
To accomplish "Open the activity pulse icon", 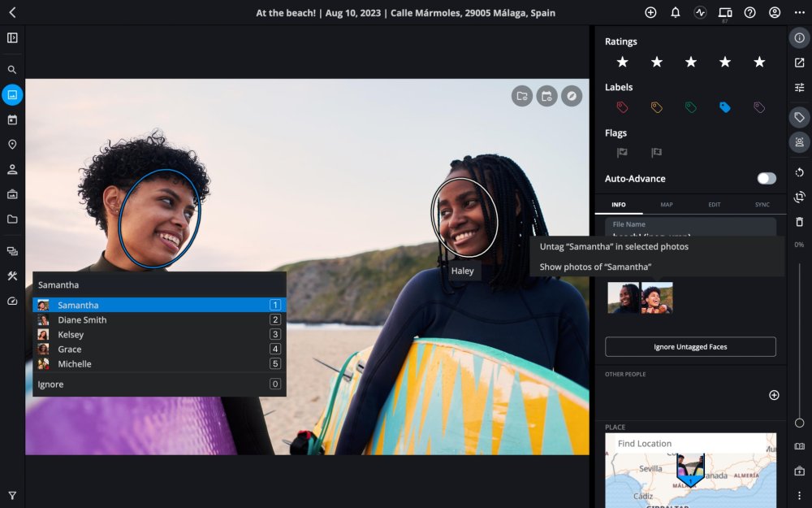I will coord(700,12).
